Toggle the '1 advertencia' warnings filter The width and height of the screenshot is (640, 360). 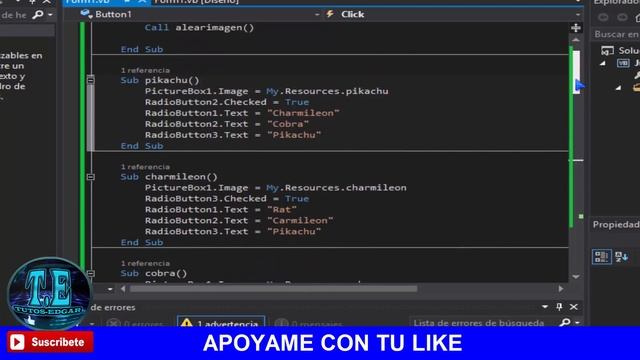tap(221, 322)
